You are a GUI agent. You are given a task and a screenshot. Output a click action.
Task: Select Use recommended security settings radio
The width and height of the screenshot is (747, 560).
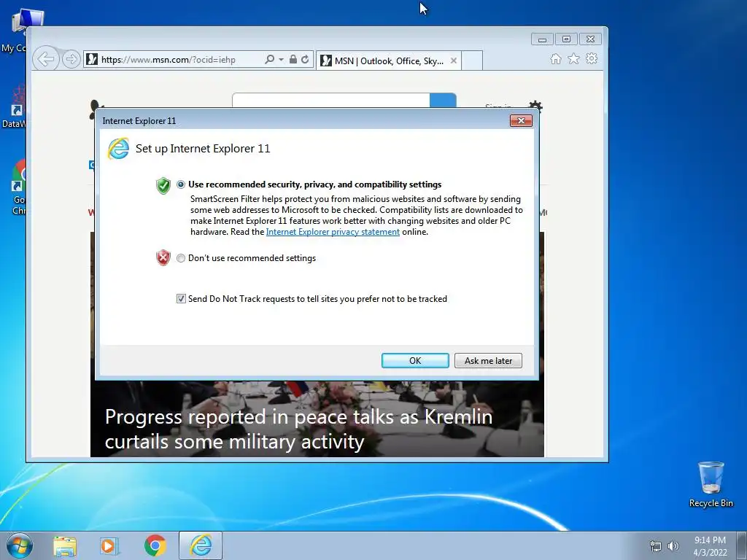click(x=181, y=184)
